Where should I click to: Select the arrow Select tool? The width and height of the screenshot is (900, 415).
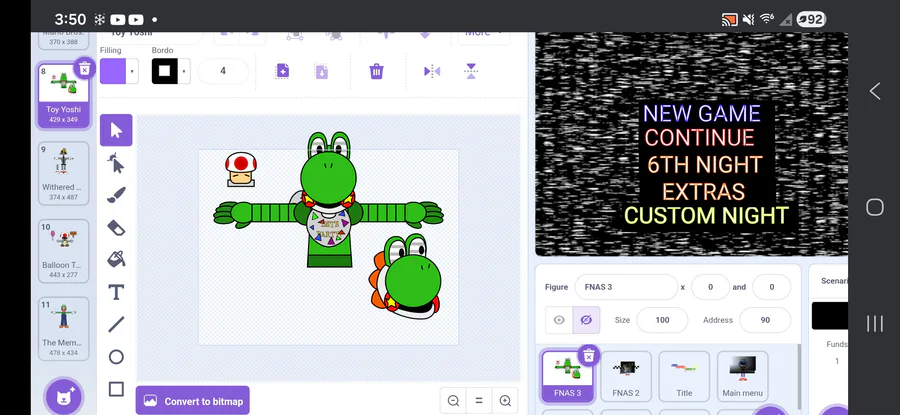click(x=116, y=130)
